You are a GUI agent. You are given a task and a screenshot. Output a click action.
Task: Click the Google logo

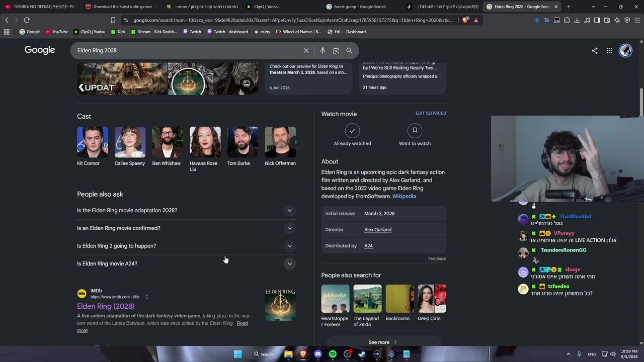click(x=40, y=50)
